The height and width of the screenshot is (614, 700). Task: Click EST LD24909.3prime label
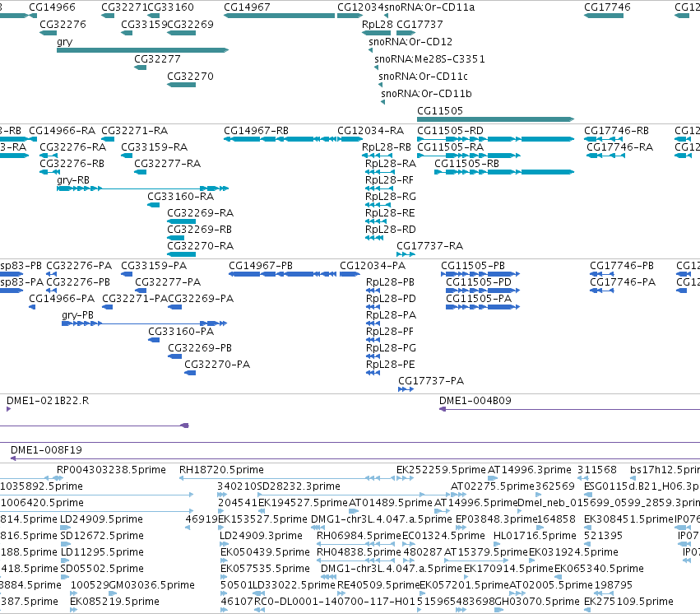pyautogui.click(x=261, y=536)
